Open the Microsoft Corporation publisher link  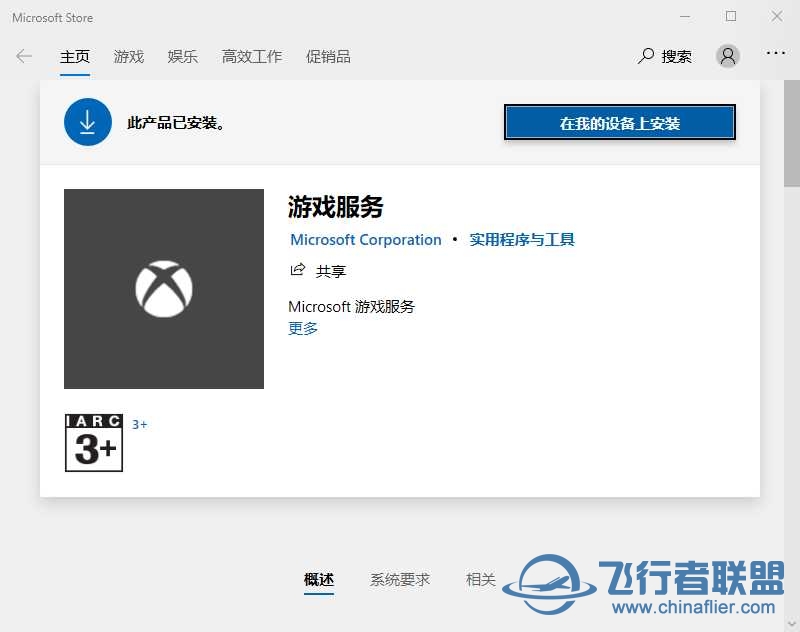(365, 240)
